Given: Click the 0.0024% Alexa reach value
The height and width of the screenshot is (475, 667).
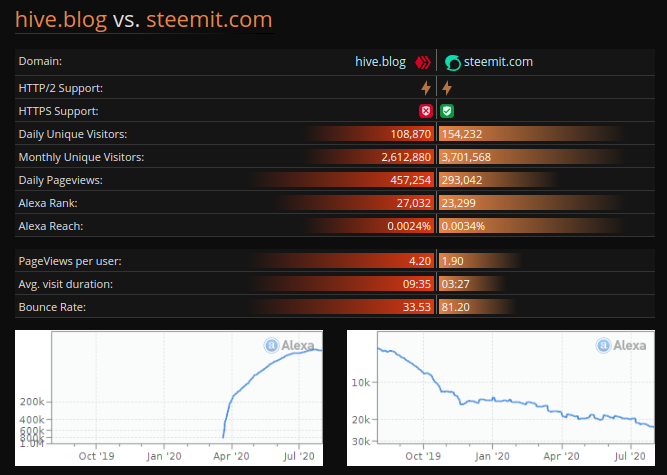Looking at the screenshot, I should click(409, 226).
